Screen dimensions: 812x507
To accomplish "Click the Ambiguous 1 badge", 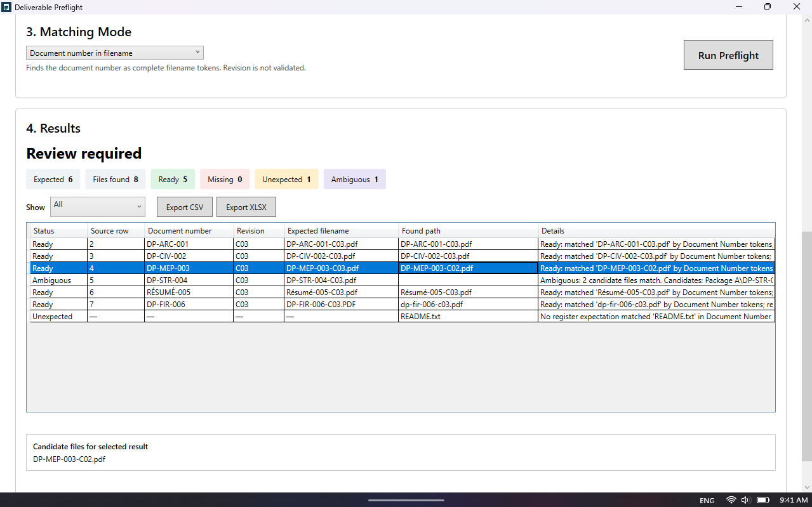I will point(354,180).
